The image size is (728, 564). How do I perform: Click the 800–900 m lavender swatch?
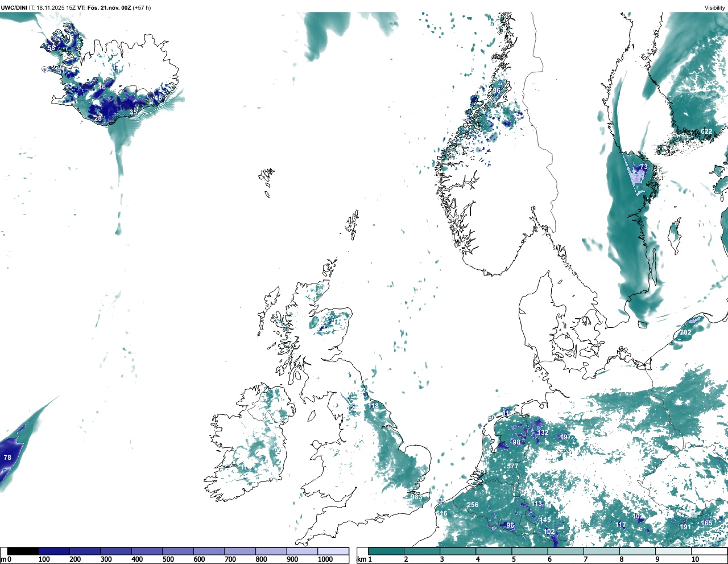click(271, 551)
